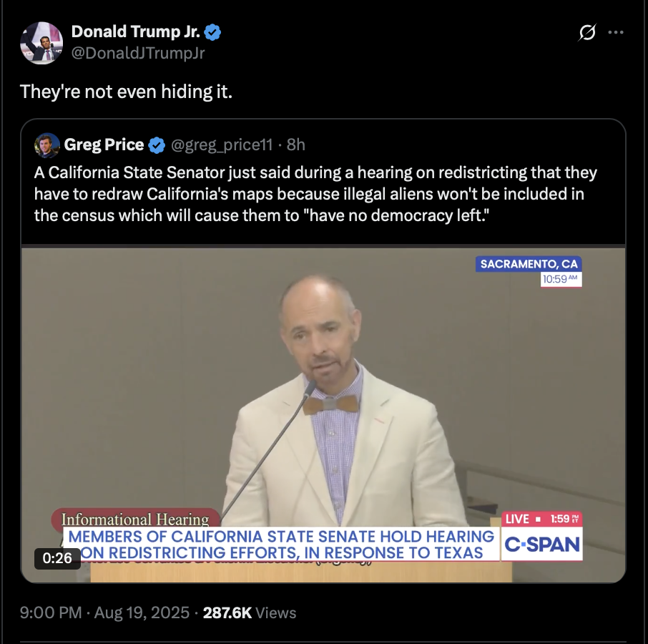This screenshot has height=644, width=648.
Task: Click the Sacramento, CA location tag
Action: pos(529,264)
